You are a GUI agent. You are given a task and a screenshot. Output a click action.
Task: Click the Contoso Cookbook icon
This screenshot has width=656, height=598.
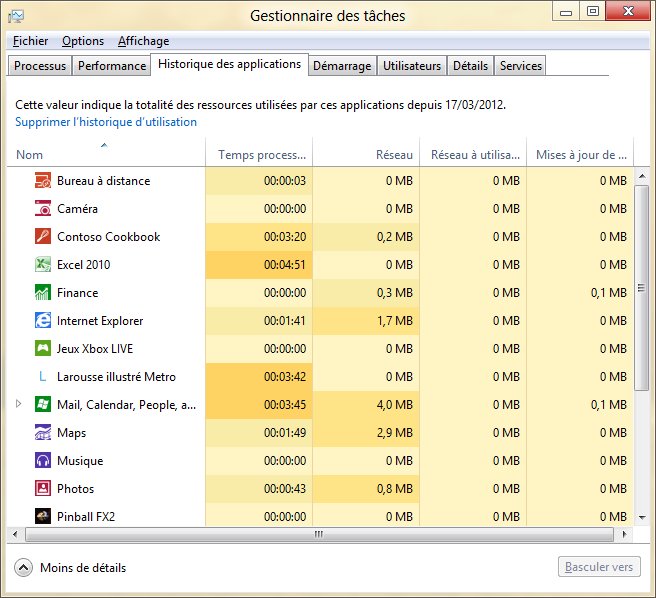[43, 237]
